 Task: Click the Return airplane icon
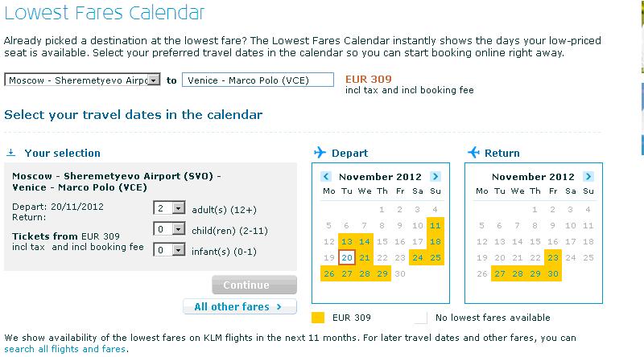click(x=473, y=153)
